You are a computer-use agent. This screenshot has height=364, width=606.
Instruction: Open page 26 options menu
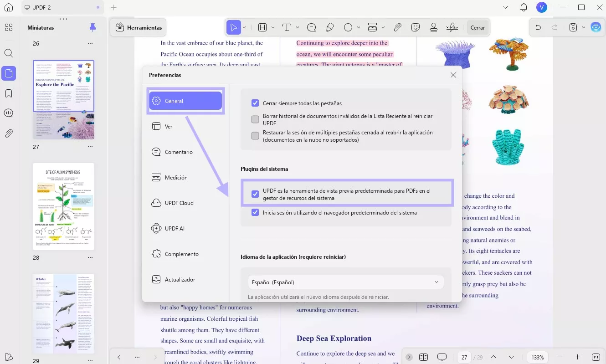[x=90, y=43]
